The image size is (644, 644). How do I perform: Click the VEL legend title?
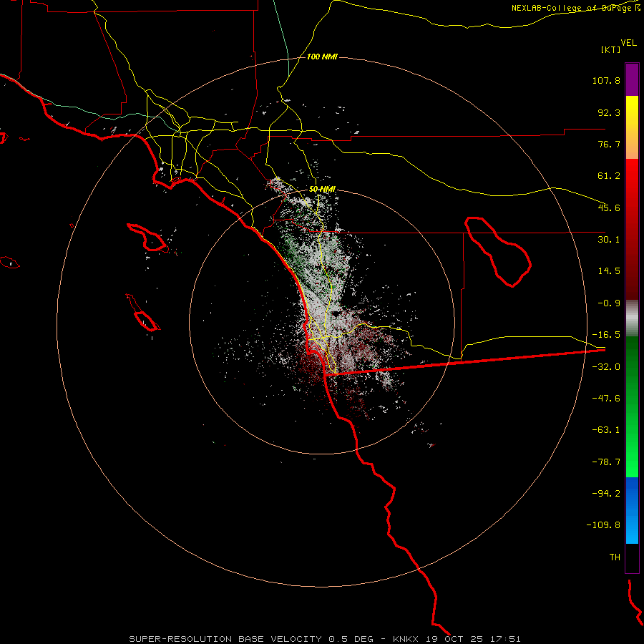[x=628, y=43]
